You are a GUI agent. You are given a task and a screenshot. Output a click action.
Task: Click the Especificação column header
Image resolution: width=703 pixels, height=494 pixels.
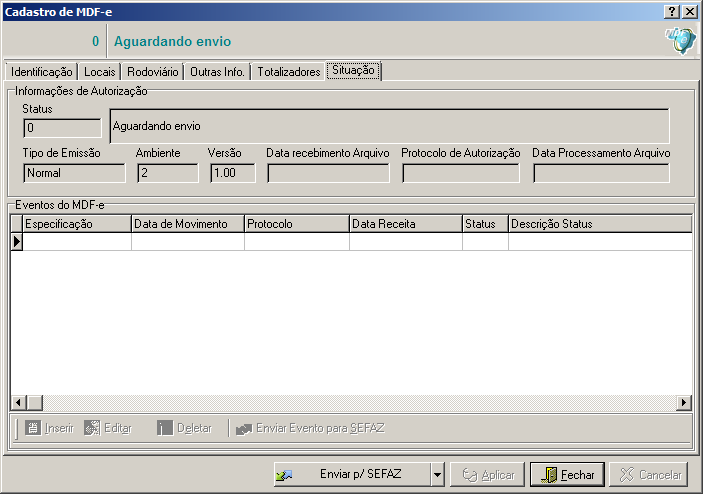click(77, 224)
